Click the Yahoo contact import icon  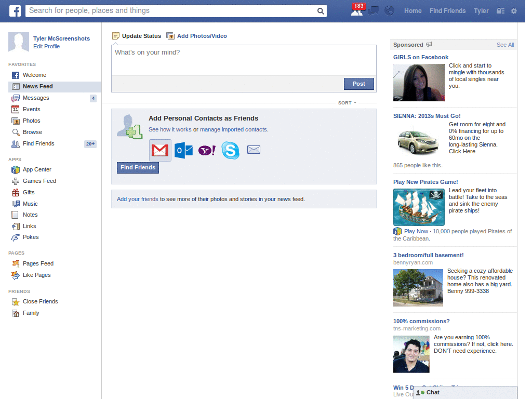click(207, 150)
